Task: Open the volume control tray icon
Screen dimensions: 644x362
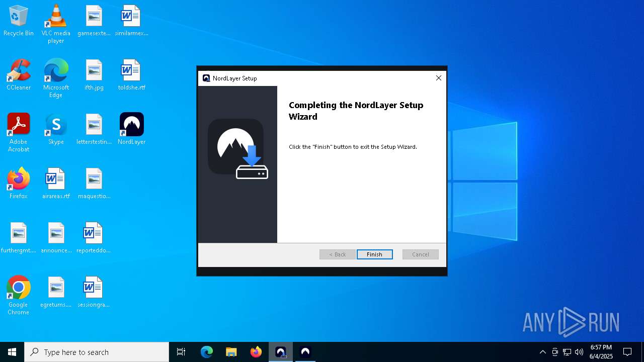Action: (579, 352)
